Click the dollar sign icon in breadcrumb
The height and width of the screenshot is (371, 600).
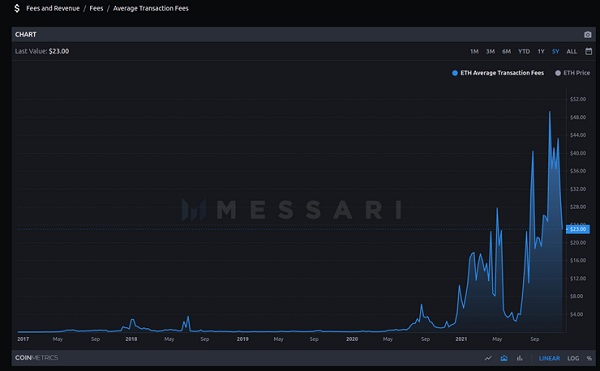click(17, 8)
